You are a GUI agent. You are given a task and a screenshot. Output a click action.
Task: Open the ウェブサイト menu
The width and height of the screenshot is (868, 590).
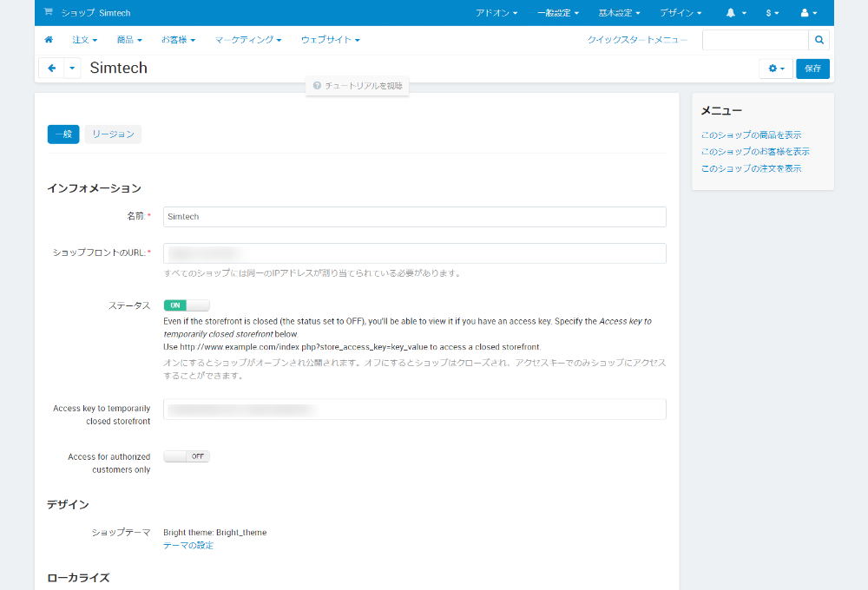(x=331, y=40)
